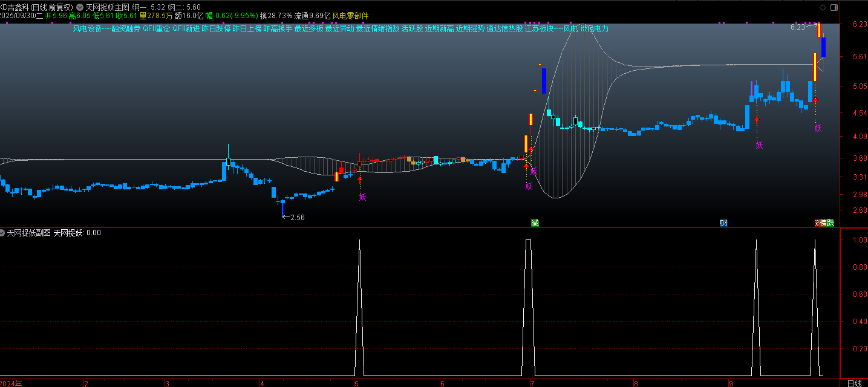Click month 9 on the time axis

click(733, 383)
